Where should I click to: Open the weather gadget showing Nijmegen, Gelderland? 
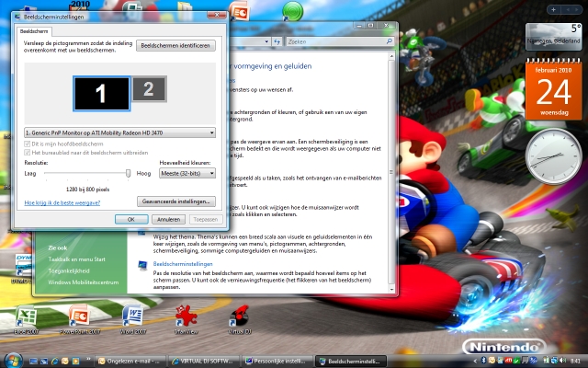(553, 37)
